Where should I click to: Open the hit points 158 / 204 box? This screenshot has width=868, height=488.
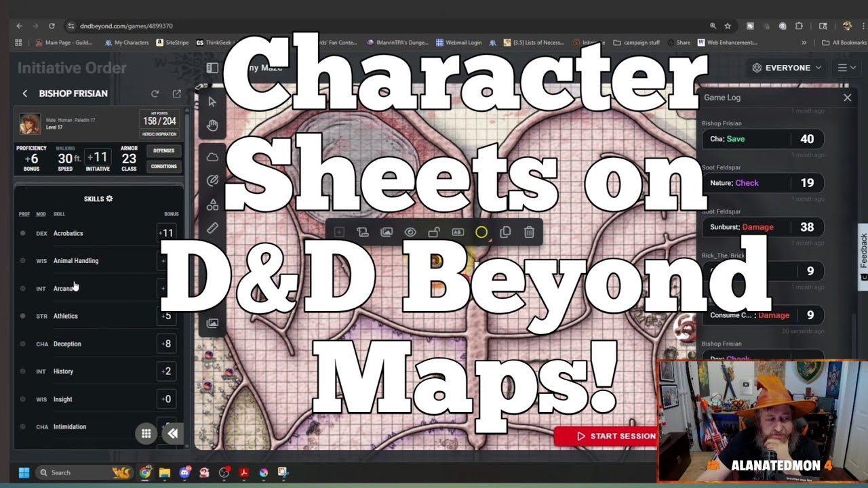[159, 119]
